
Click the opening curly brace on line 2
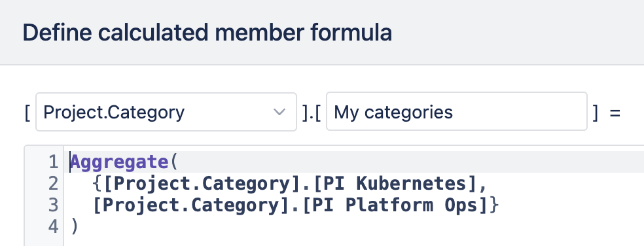(98, 184)
